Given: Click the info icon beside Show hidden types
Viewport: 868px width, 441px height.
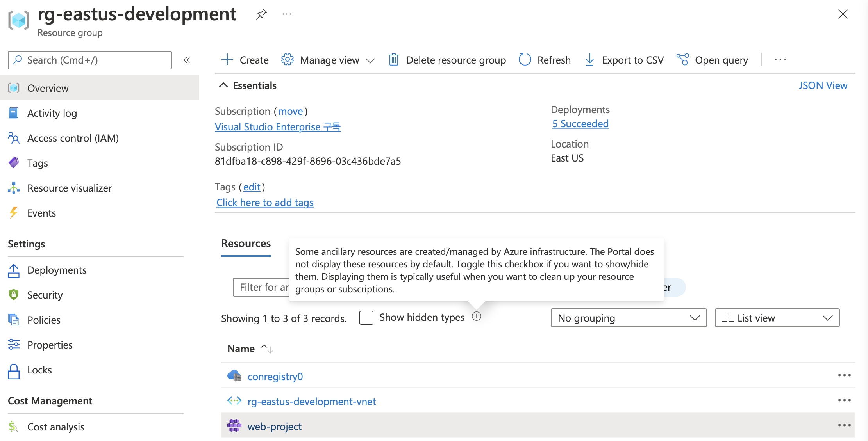Looking at the screenshot, I should click(477, 316).
